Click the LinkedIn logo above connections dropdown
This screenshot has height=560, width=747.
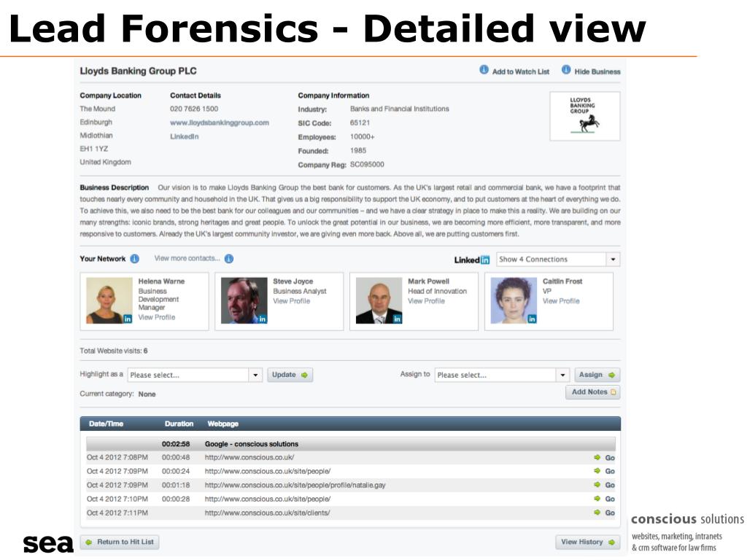click(x=472, y=260)
